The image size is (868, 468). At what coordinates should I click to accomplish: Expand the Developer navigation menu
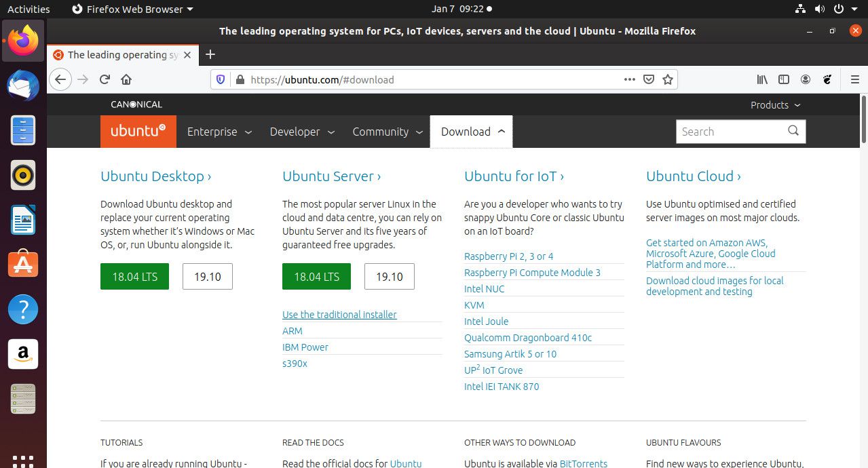point(302,132)
